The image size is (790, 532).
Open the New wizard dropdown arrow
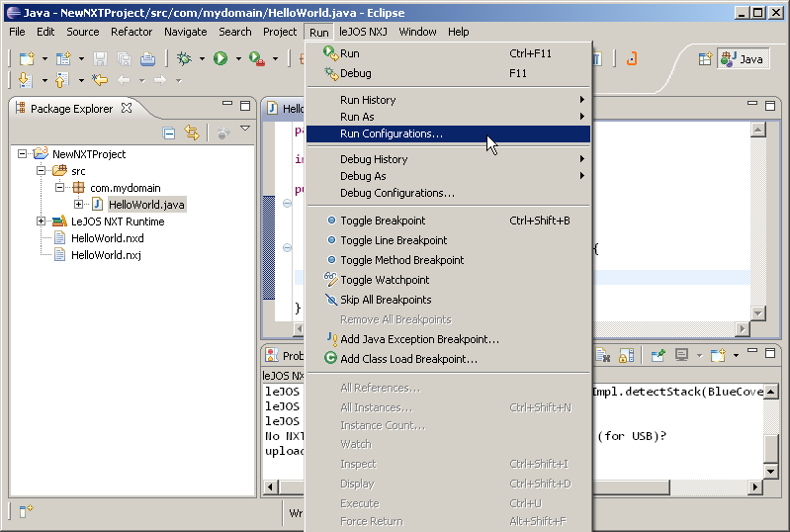click(x=44, y=59)
